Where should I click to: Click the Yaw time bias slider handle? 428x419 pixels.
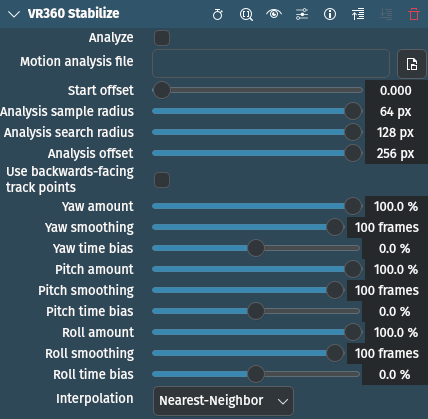[256, 248]
